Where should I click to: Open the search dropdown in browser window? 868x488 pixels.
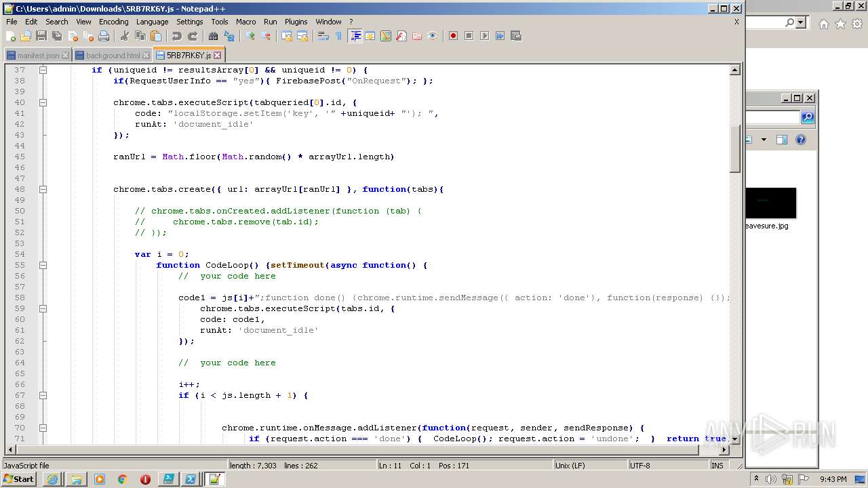click(x=801, y=22)
